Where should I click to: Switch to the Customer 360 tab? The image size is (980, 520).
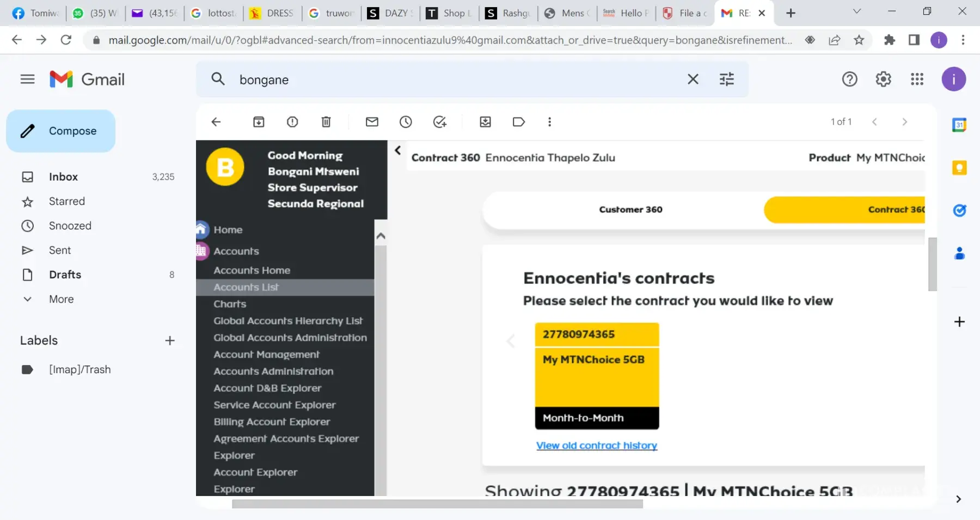pyautogui.click(x=630, y=209)
